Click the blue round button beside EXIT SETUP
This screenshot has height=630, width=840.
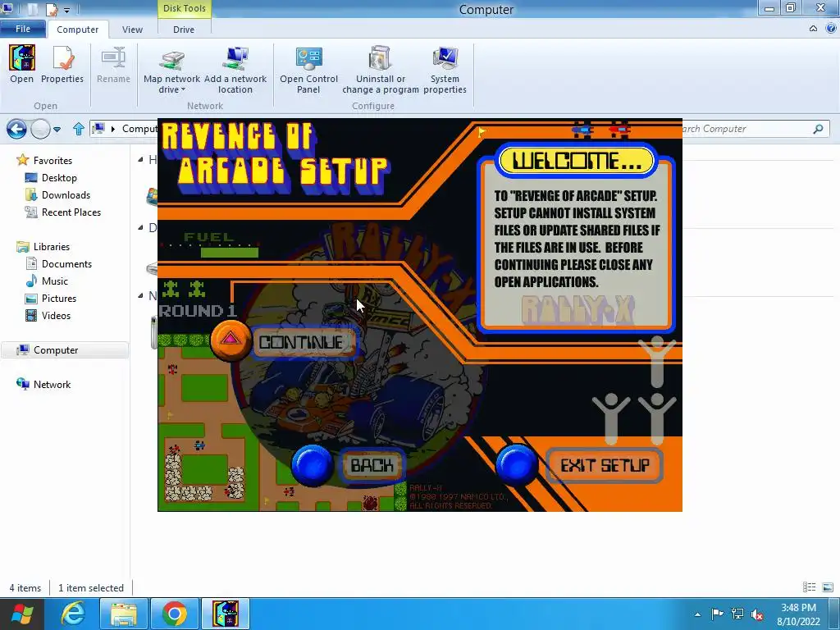tap(517, 465)
